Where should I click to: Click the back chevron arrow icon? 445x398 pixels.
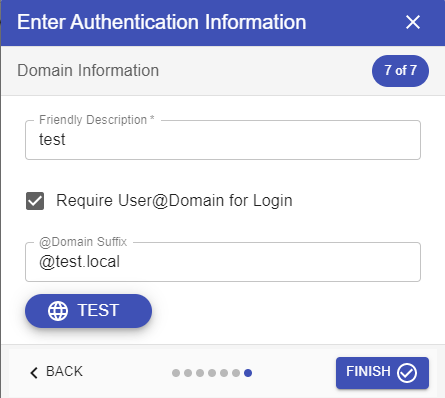click(x=34, y=372)
